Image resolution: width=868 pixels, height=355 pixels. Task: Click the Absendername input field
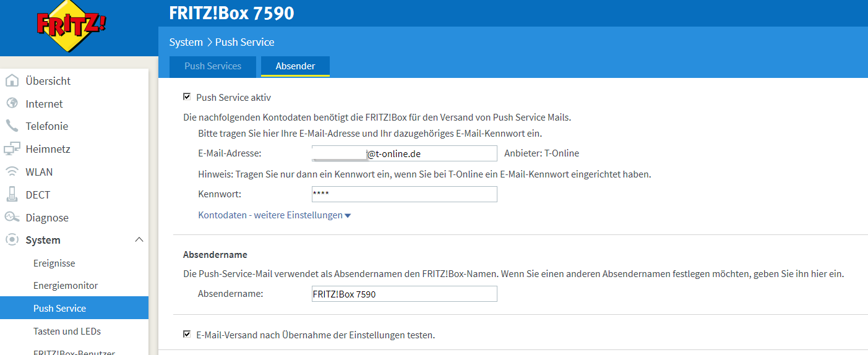click(405, 294)
